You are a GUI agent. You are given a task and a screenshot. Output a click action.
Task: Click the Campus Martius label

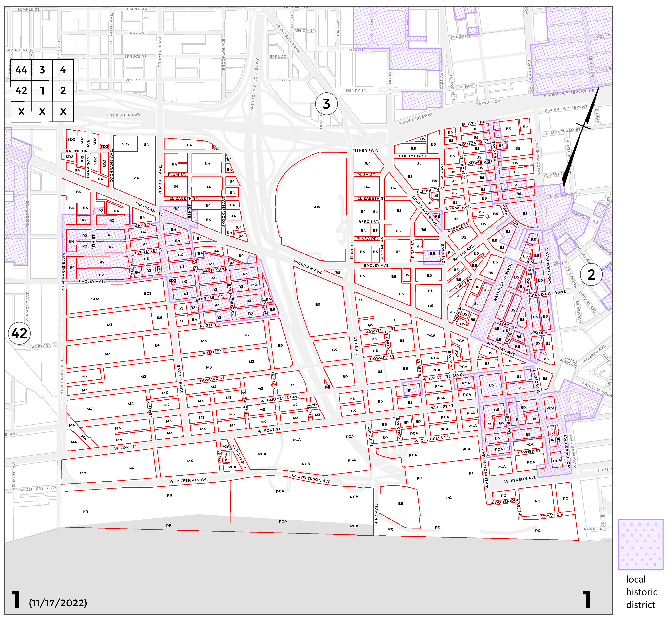point(569,361)
